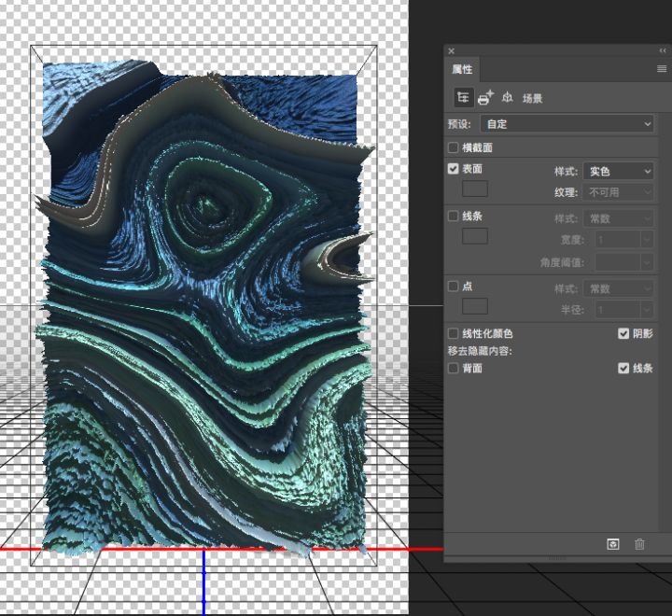Close the Properties panel with X
672x616 pixels.
pos(452,51)
